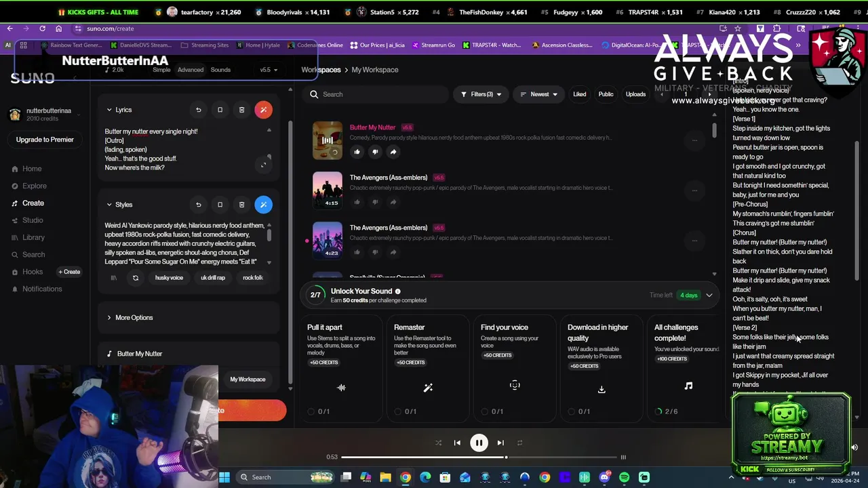Collapse the Styles section

pyautogui.click(x=109, y=205)
